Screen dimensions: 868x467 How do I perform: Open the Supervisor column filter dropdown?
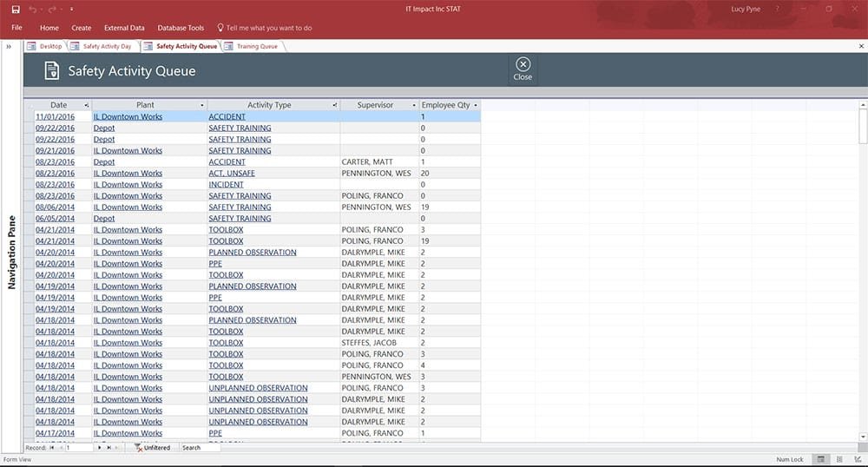point(414,105)
